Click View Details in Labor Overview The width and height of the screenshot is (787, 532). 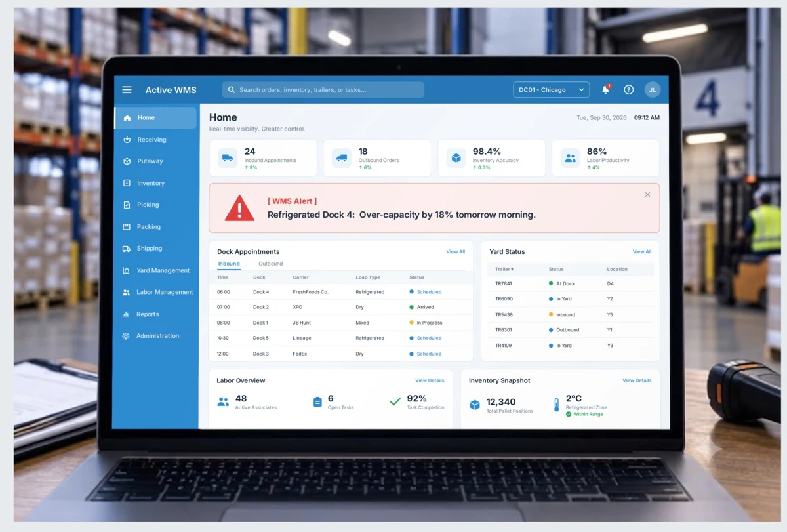tap(430, 380)
